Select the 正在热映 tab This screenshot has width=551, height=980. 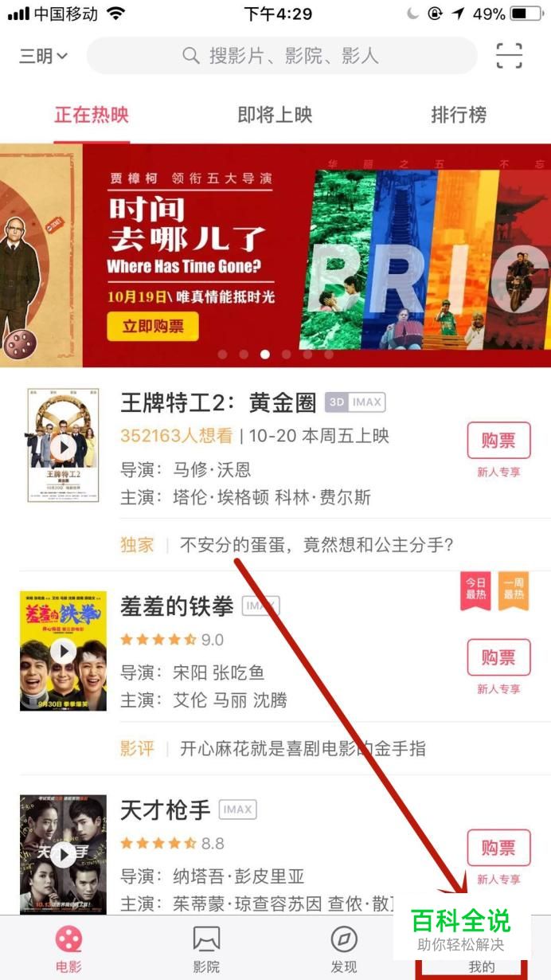[x=92, y=115]
